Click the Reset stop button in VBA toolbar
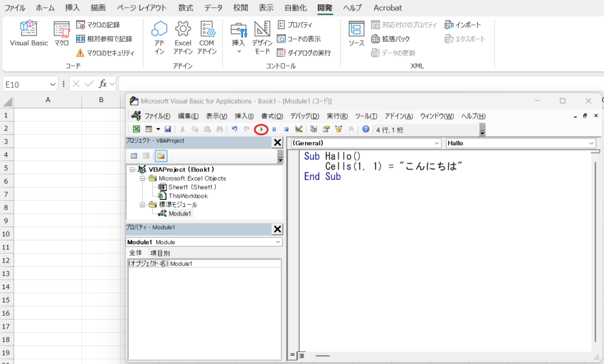The width and height of the screenshot is (604, 364). point(286,129)
